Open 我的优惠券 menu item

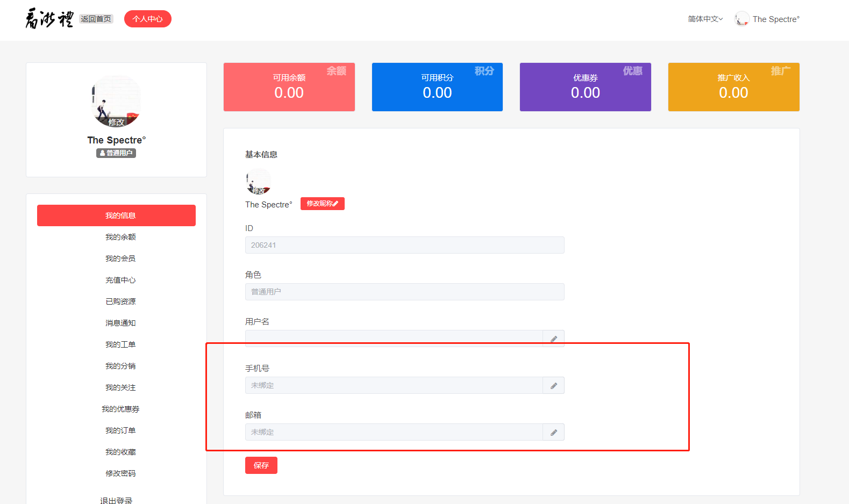(120, 409)
